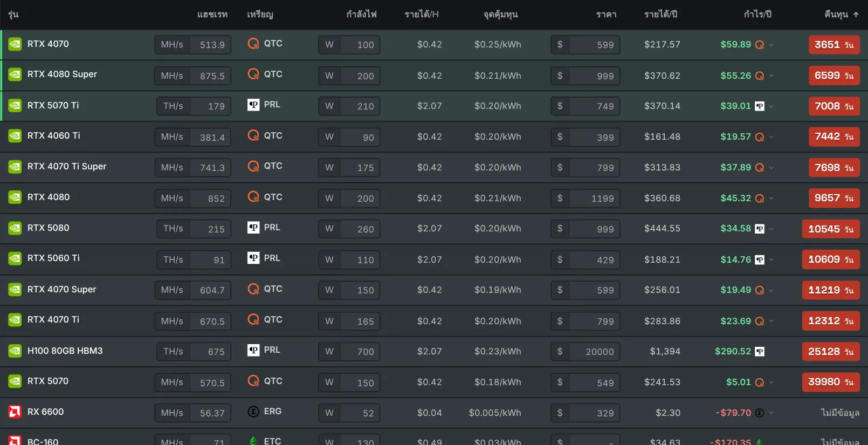Expand the profit dropdown for RTX 4080 Super

pyautogui.click(x=771, y=76)
